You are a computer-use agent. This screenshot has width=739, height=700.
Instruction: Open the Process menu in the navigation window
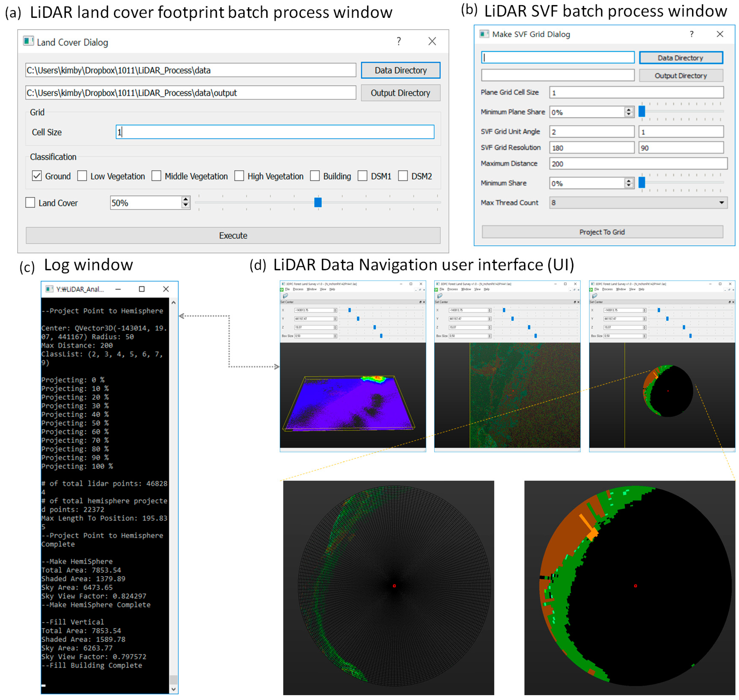click(298, 289)
